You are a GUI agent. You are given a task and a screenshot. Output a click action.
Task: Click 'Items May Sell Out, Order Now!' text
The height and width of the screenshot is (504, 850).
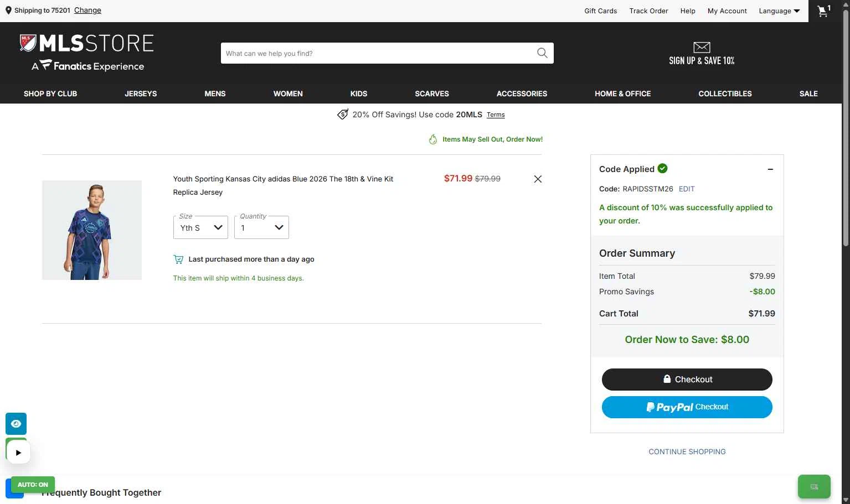tap(492, 139)
